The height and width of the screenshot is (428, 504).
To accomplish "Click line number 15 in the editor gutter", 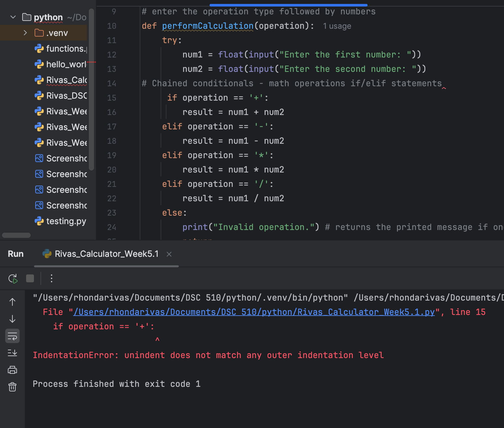I will [112, 98].
